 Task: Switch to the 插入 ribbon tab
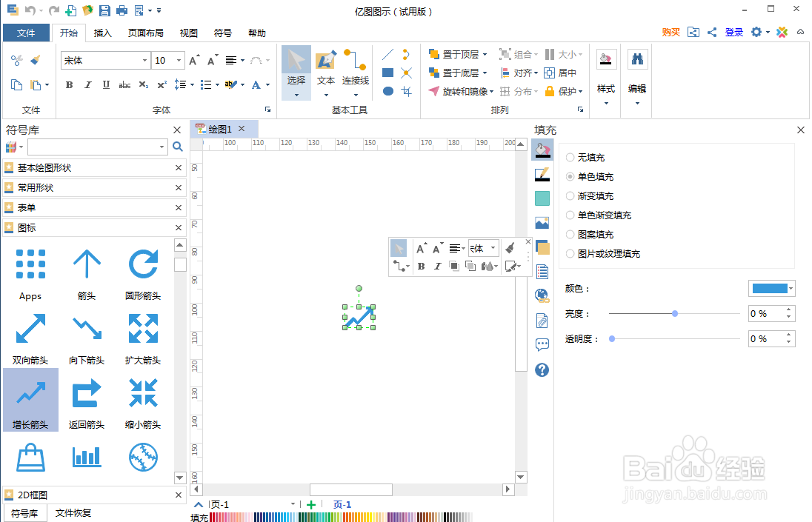[102, 33]
